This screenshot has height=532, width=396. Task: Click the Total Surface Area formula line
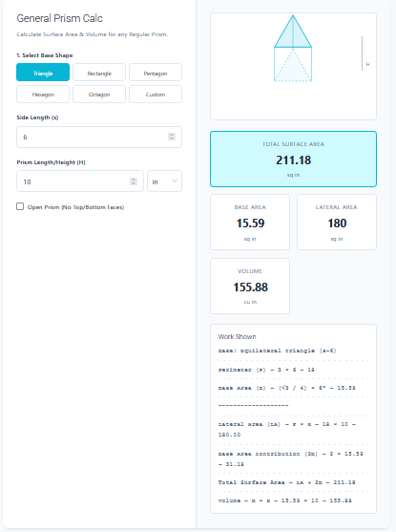point(286,482)
